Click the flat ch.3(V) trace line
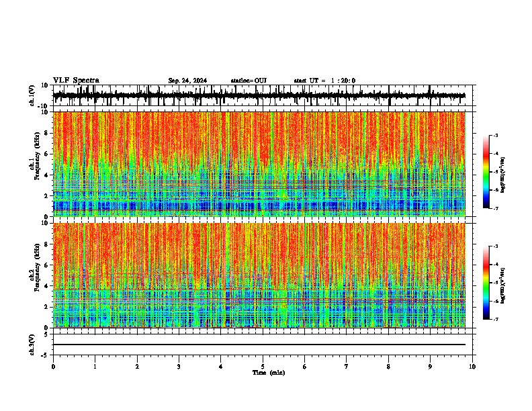The width and height of the screenshot is (532, 411). (259, 345)
